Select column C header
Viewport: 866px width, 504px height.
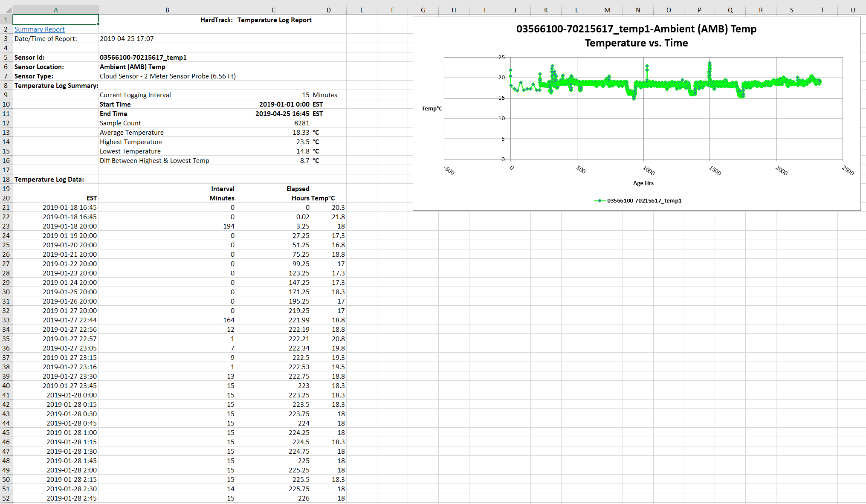tap(273, 10)
